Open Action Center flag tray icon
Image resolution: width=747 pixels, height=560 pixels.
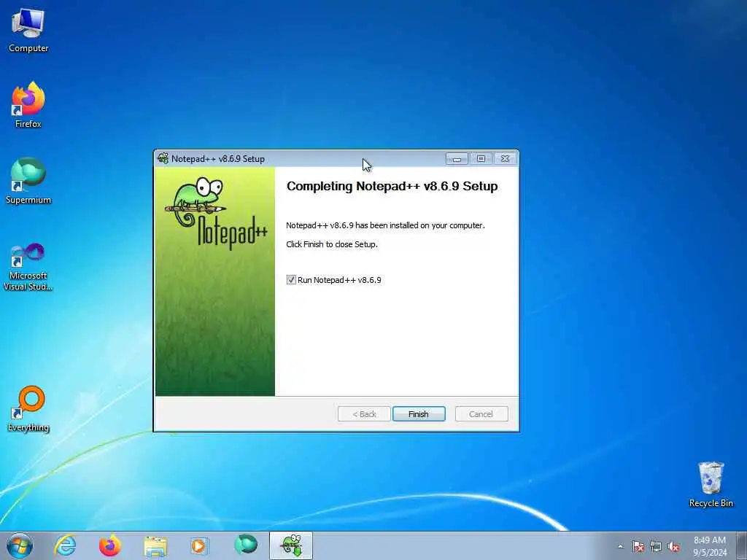[638, 546]
